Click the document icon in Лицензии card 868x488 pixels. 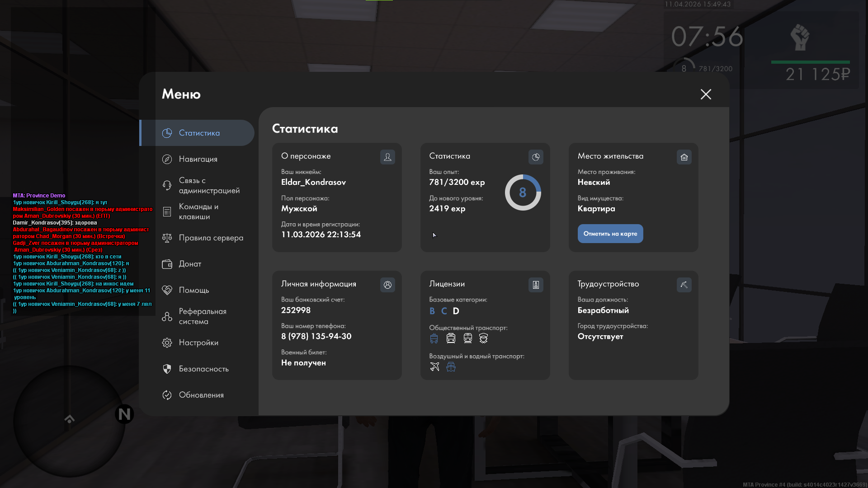coord(536,285)
